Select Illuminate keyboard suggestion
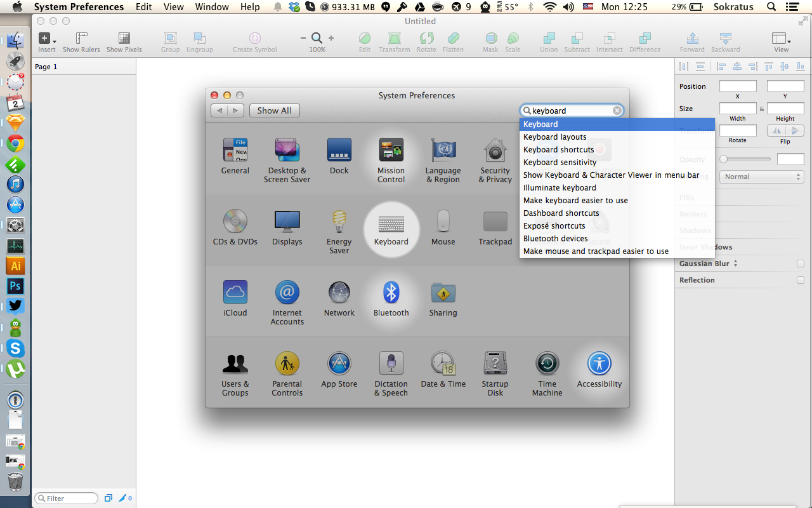The height and width of the screenshot is (508, 812). pos(560,187)
